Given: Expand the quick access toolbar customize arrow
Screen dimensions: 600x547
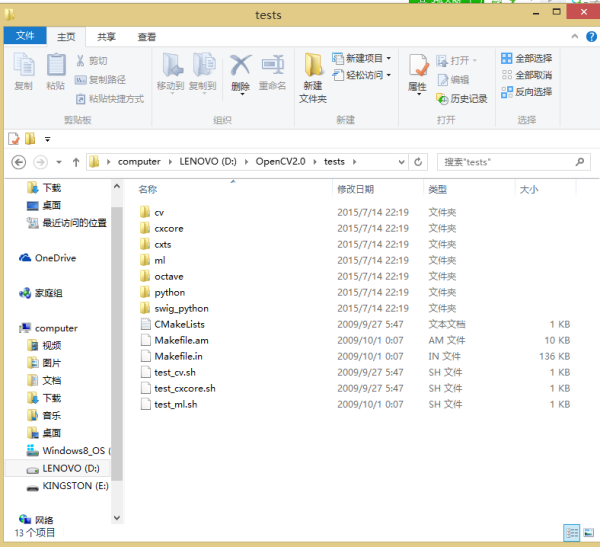Looking at the screenshot, I should [x=47, y=139].
